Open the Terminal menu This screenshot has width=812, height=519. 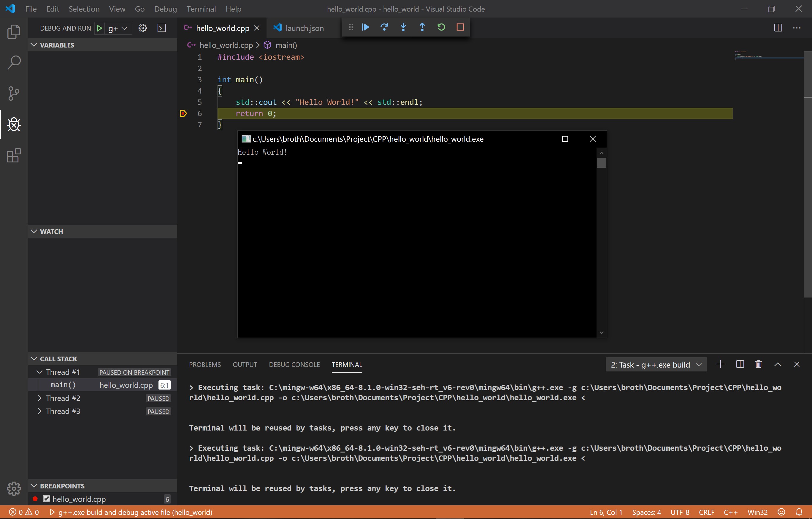pos(201,9)
